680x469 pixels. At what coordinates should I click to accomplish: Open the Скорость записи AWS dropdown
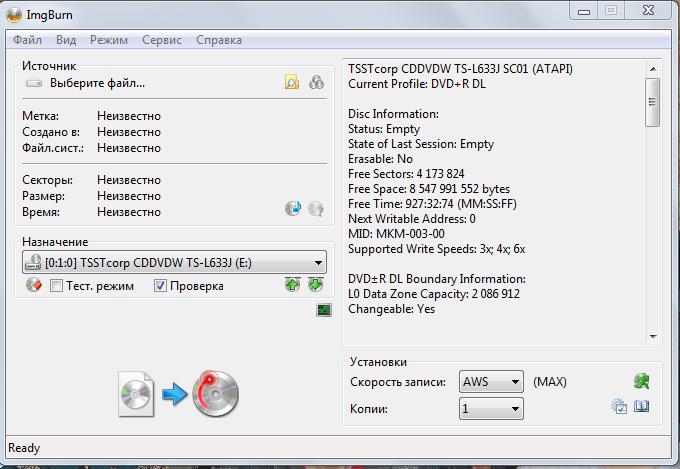(514, 382)
